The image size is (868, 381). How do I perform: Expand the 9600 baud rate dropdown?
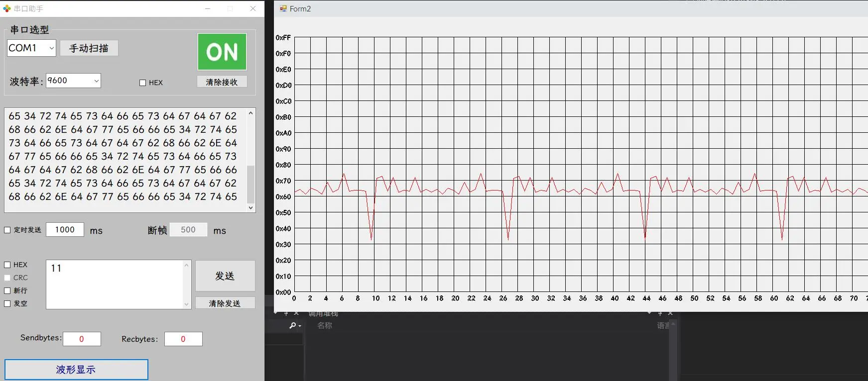[x=73, y=81]
